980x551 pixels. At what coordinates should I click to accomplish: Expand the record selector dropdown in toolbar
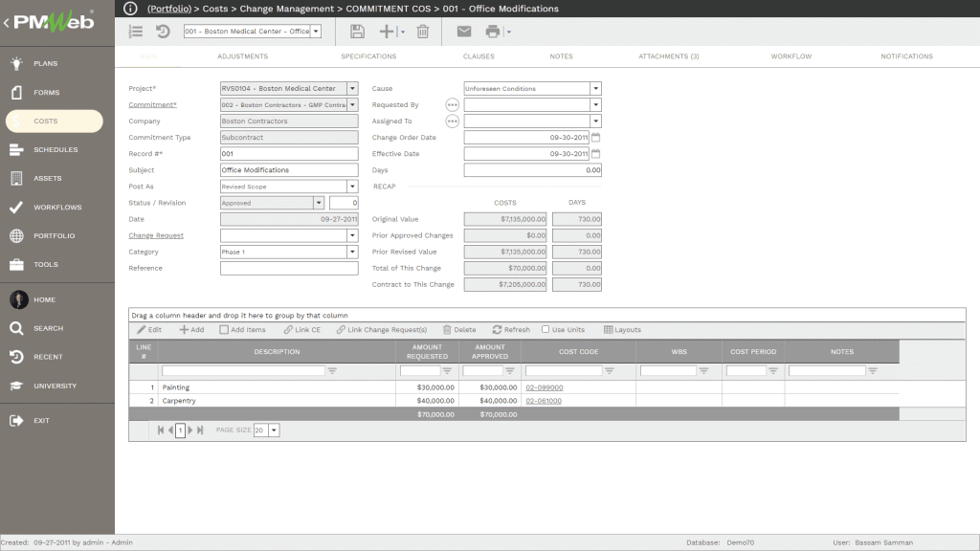point(316,32)
